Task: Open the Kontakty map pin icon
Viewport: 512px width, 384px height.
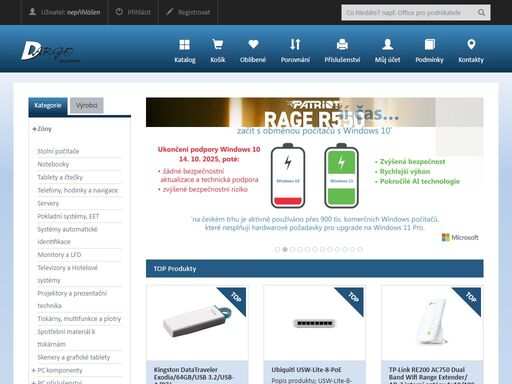Action: click(x=471, y=44)
